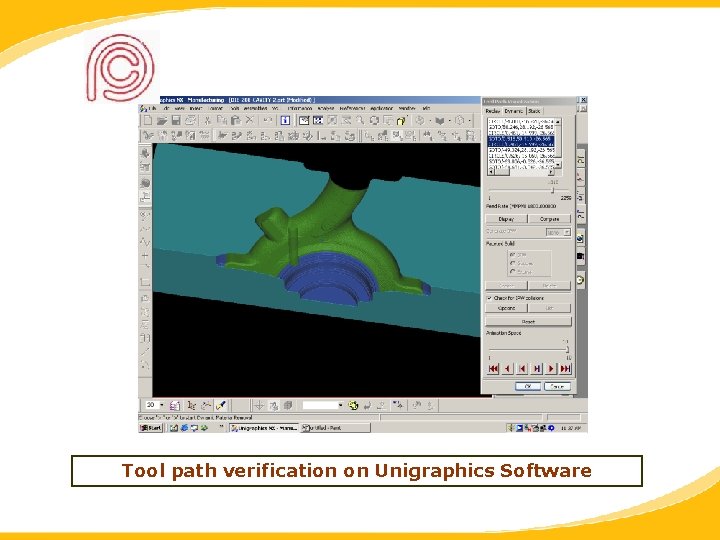The height and width of the screenshot is (540, 720).
Task: Click the Open file folder icon
Action: pos(162,120)
